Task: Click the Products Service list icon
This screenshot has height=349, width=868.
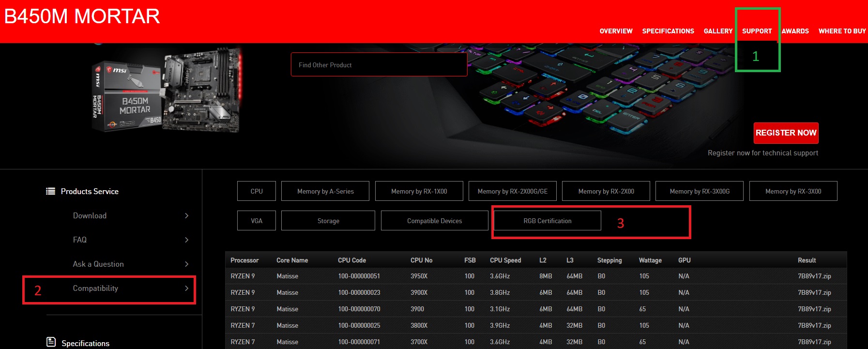Action: click(50, 191)
